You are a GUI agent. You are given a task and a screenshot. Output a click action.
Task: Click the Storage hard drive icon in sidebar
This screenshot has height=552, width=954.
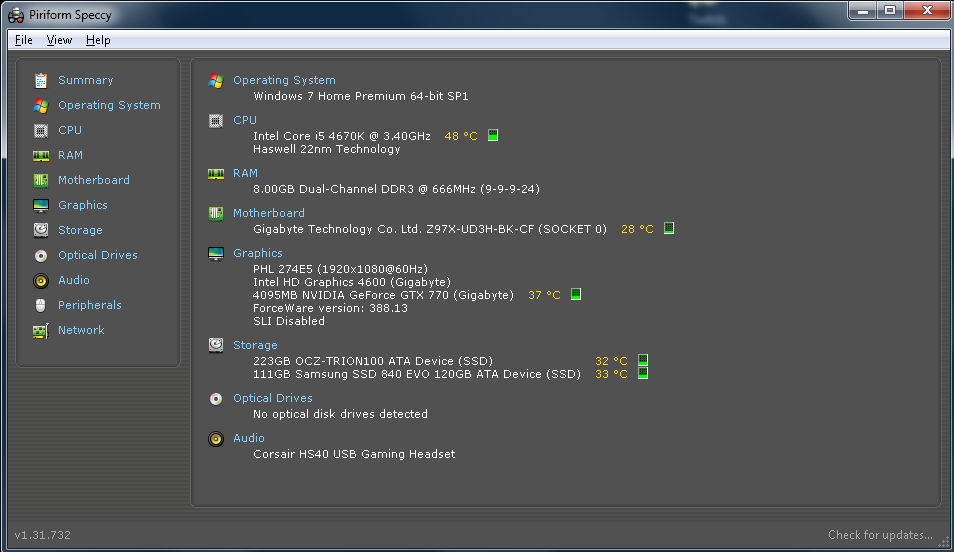(41, 230)
